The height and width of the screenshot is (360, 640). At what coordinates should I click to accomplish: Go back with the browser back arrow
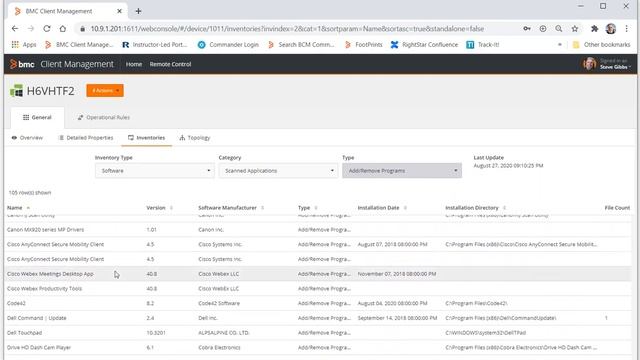click(15, 29)
